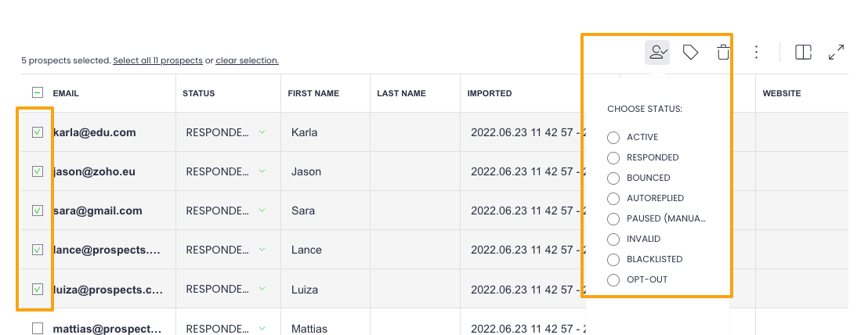Click the FIRST NAME column header

(313, 93)
